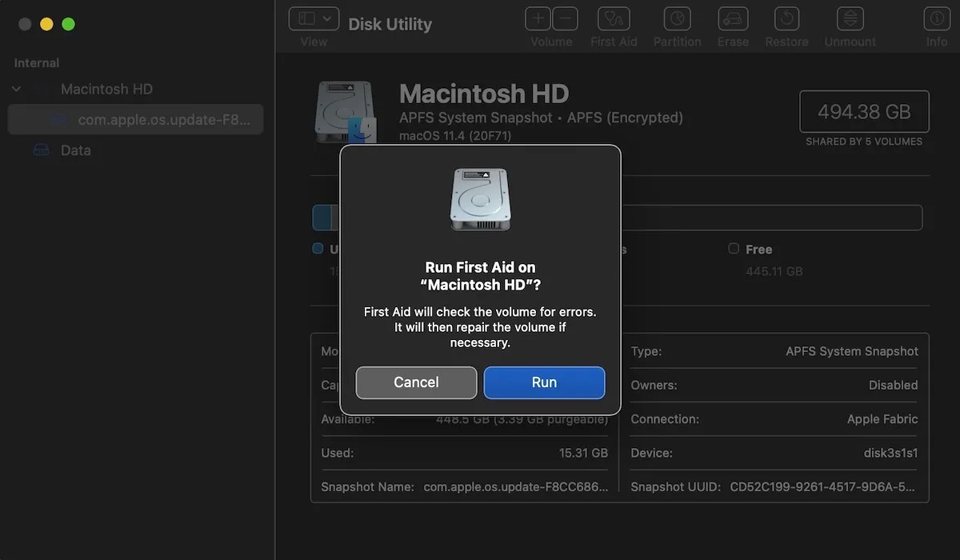Click the Remove Volume minus icon
Image resolution: width=960 pixels, height=560 pixels.
point(565,18)
